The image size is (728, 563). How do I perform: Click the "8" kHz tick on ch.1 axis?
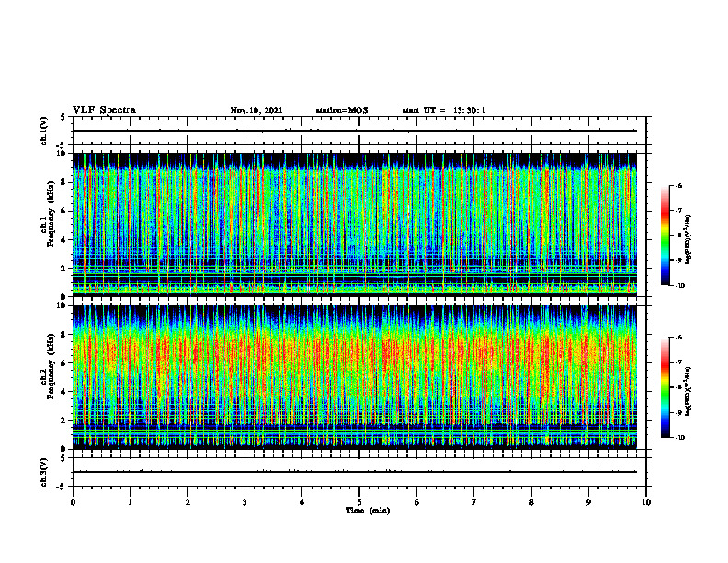pyautogui.click(x=64, y=182)
